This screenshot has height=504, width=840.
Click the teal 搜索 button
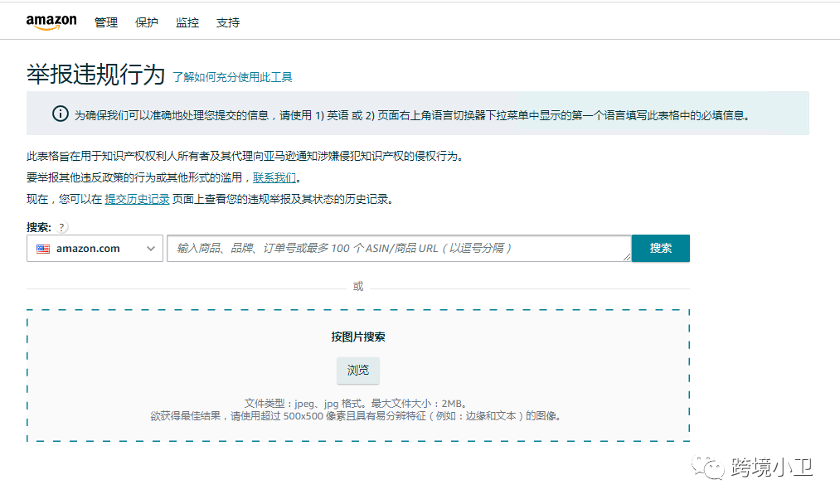click(661, 249)
